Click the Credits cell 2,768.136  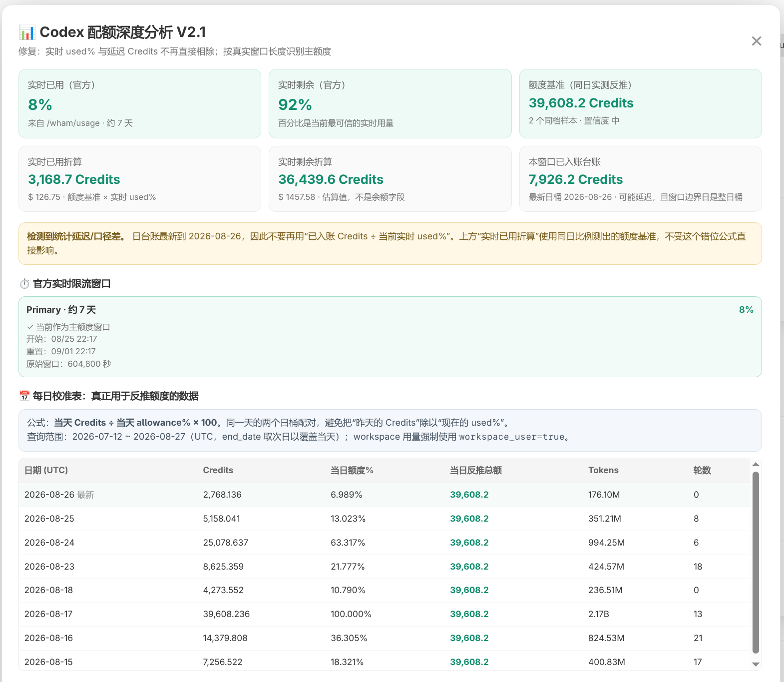[222, 495]
